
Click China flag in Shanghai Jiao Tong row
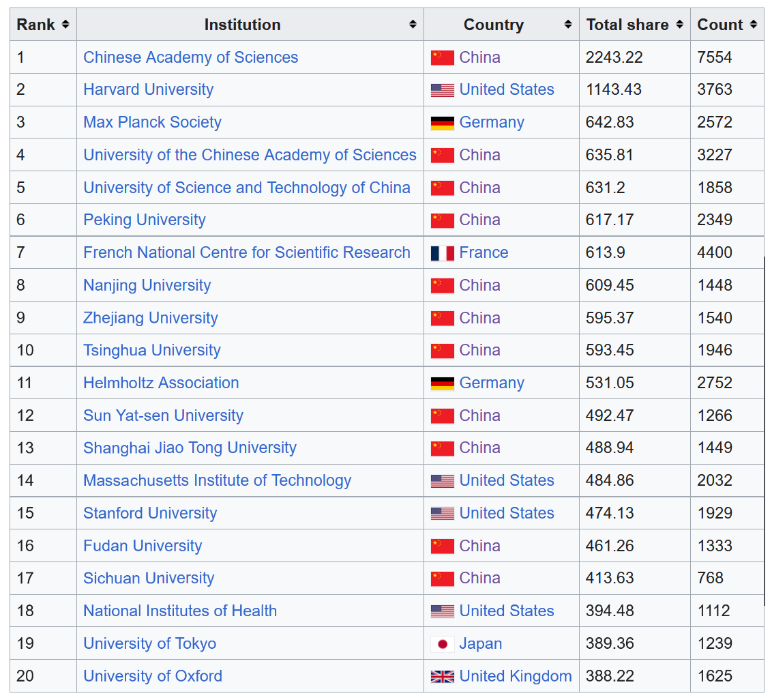pos(442,449)
